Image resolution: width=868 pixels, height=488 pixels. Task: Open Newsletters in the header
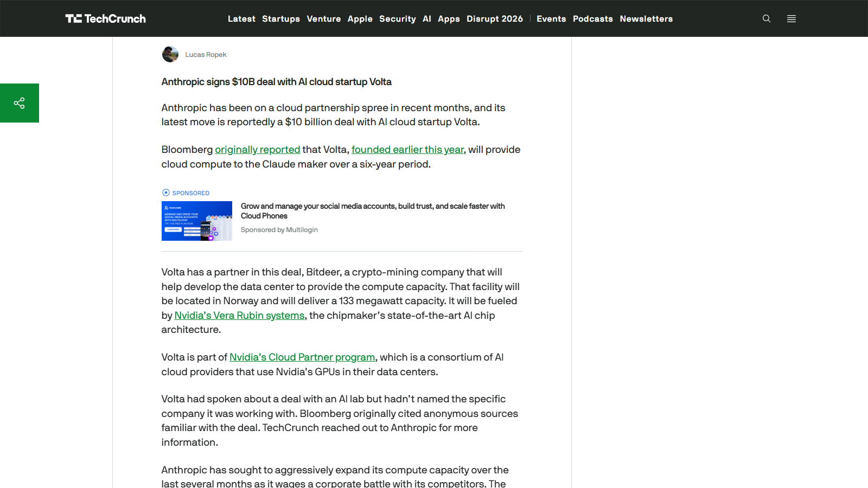646,18
